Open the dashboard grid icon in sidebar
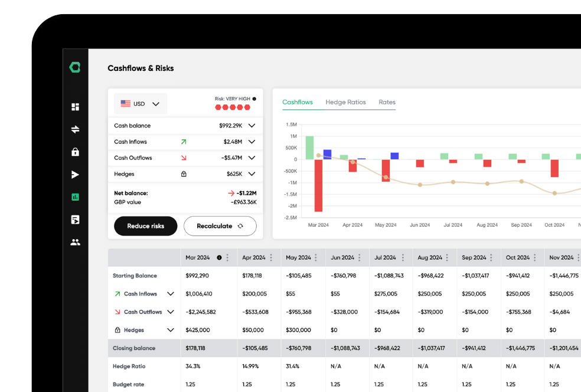The width and height of the screenshot is (581, 392). click(x=74, y=107)
